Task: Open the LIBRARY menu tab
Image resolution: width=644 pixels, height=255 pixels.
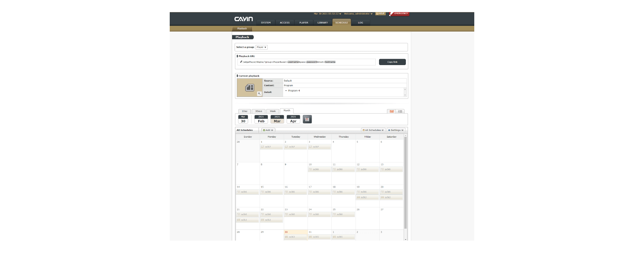Action: 322,23
